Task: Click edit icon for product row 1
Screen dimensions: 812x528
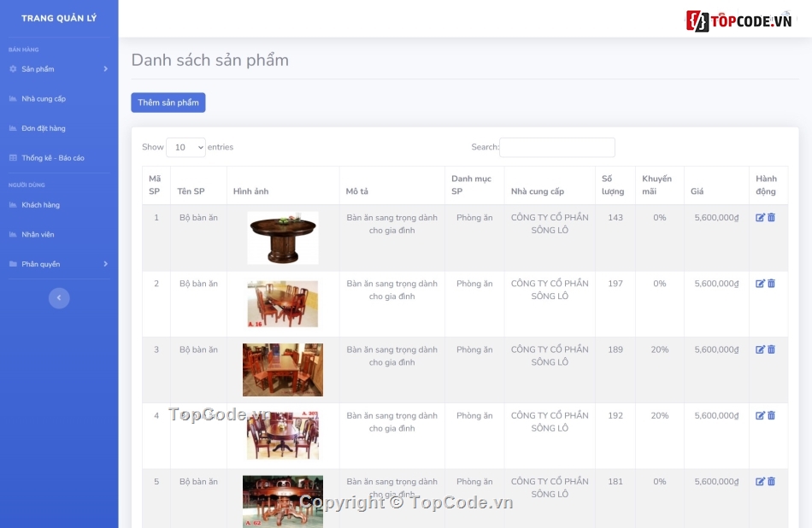Action: pos(760,218)
